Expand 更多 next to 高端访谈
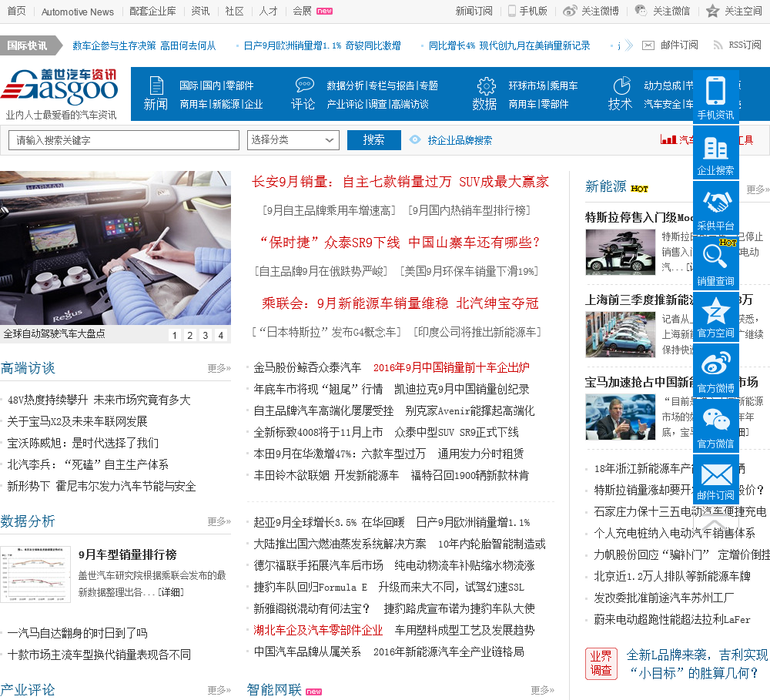Image resolution: width=770 pixels, height=700 pixels. point(219,368)
